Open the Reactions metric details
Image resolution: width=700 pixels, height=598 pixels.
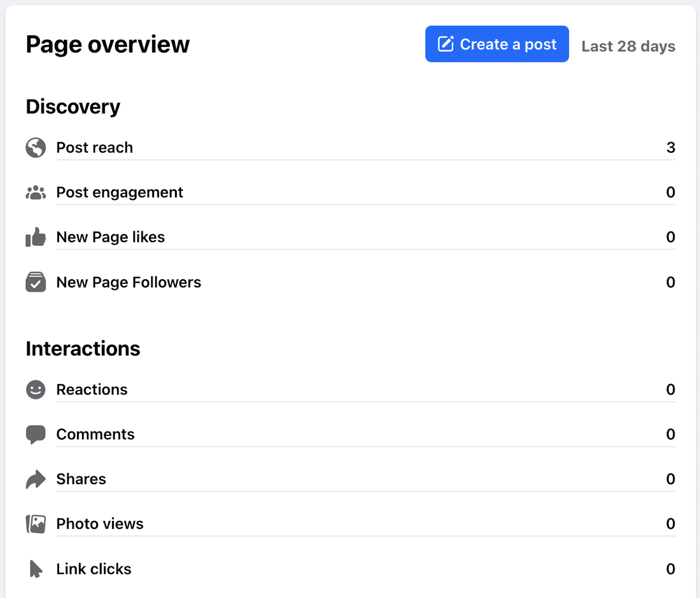(x=306, y=390)
